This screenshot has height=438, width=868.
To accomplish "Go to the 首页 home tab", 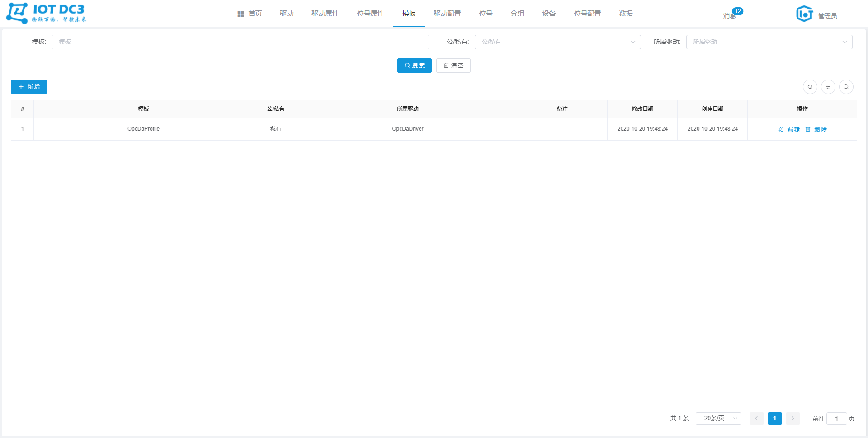I will pyautogui.click(x=250, y=14).
